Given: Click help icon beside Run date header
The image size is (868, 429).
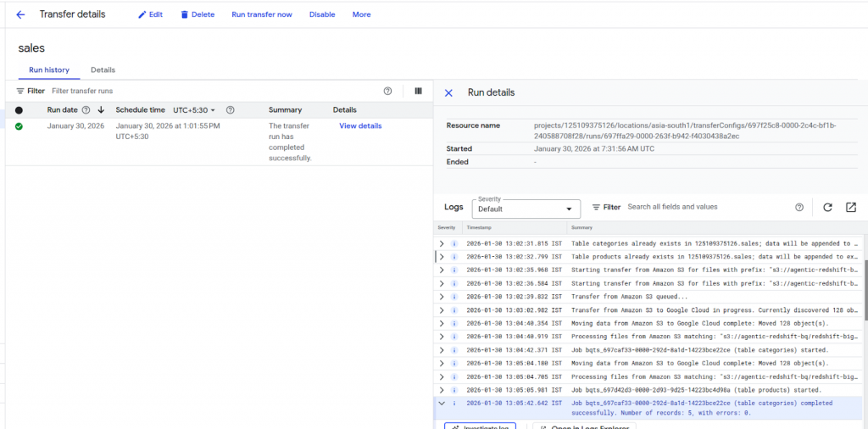Looking at the screenshot, I should pos(86,110).
